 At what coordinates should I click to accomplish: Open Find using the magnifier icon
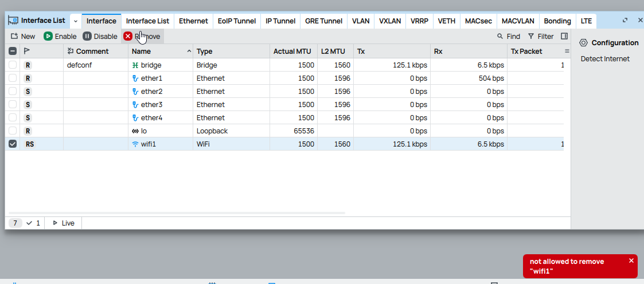[x=501, y=36]
